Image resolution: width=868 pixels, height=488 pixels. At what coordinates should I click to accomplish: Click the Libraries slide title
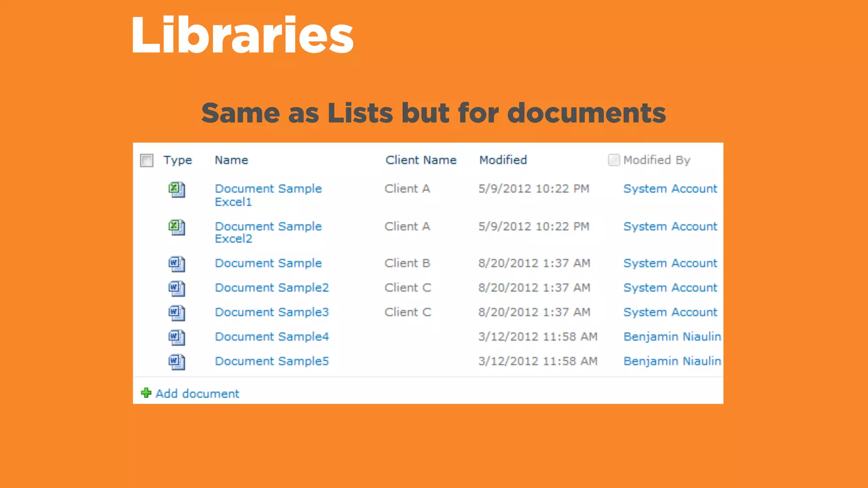(x=242, y=34)
